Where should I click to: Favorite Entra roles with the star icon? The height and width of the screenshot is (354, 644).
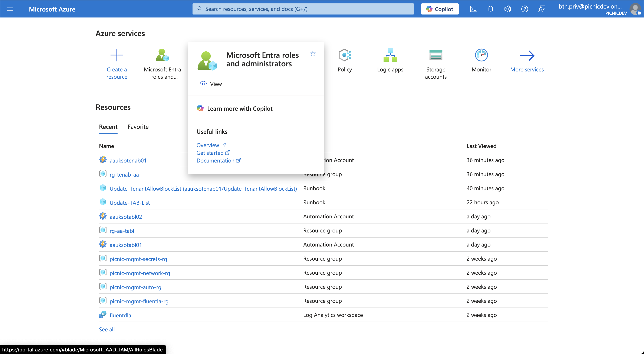pos(313,54)
